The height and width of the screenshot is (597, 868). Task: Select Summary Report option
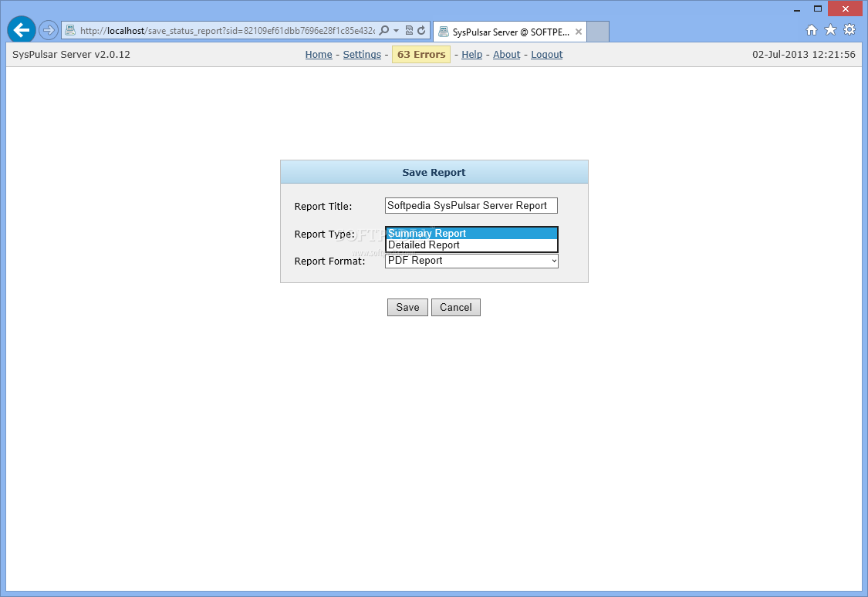(471, 234)
